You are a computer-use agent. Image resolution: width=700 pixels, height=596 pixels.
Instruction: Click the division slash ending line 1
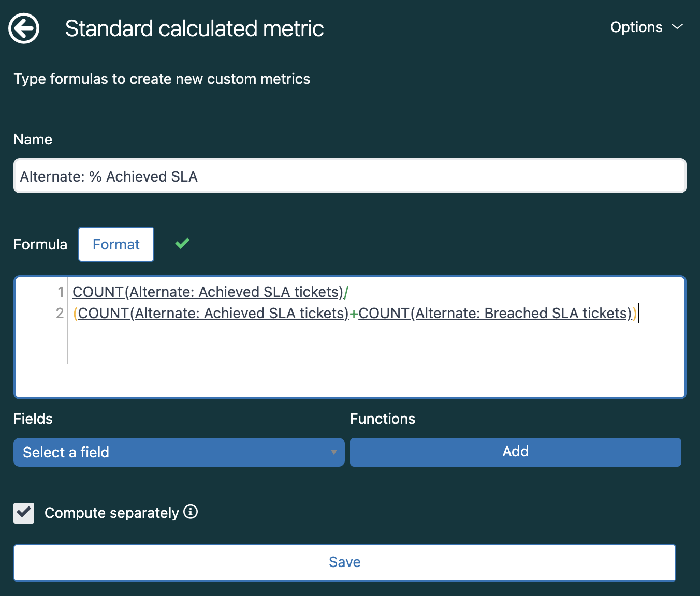click(x=346, y=293)
